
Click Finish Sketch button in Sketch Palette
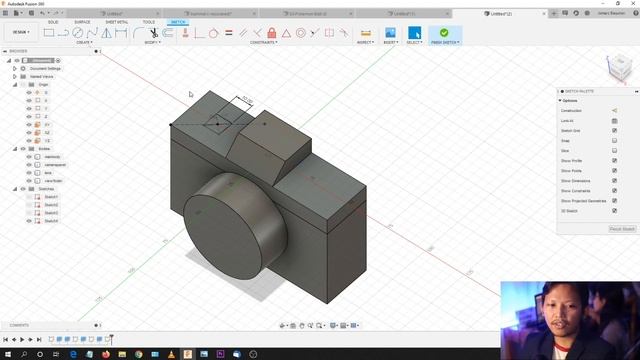(622, 229)
